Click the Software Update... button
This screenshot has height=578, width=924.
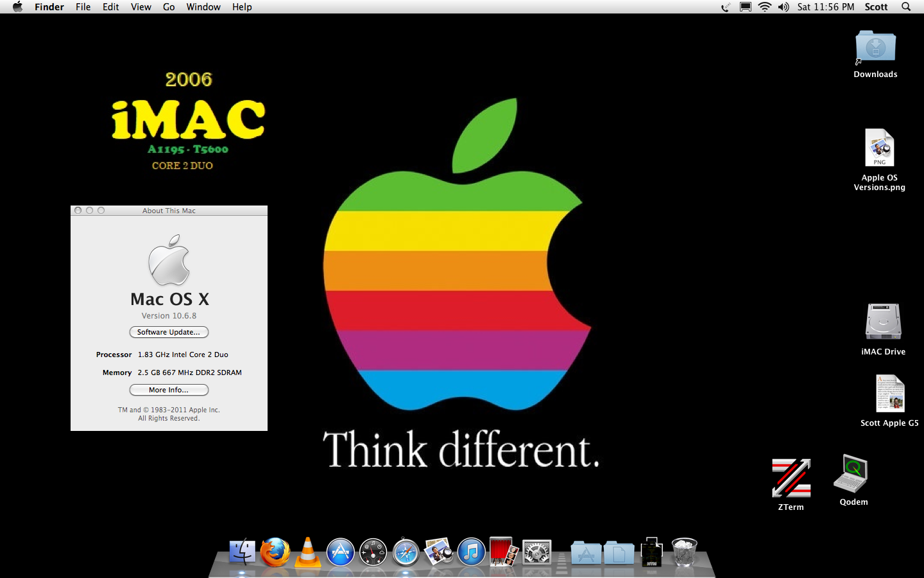pos(169,332)
